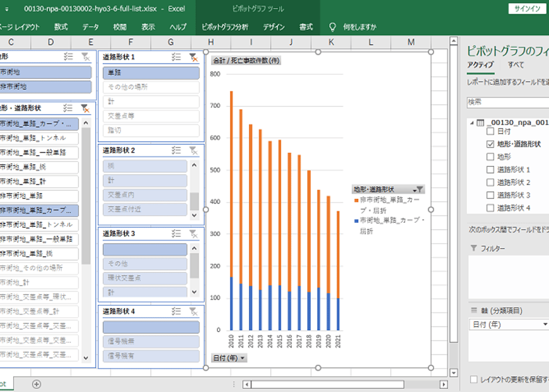Enable レイアウトの更新を保留 checkbox
Image resolution: width=549 pixels, height=392 pixels.
[474, 380]
